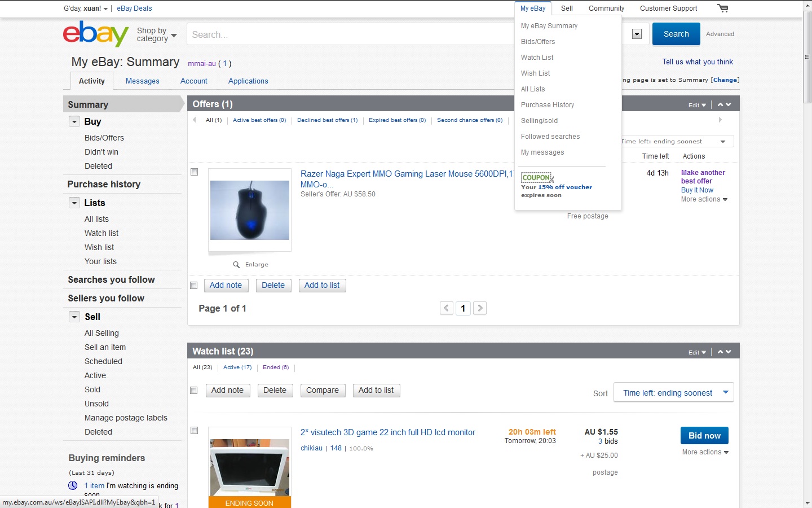Switch to the Messages tab
Screen dimensions: 812x508
[142, 81]
